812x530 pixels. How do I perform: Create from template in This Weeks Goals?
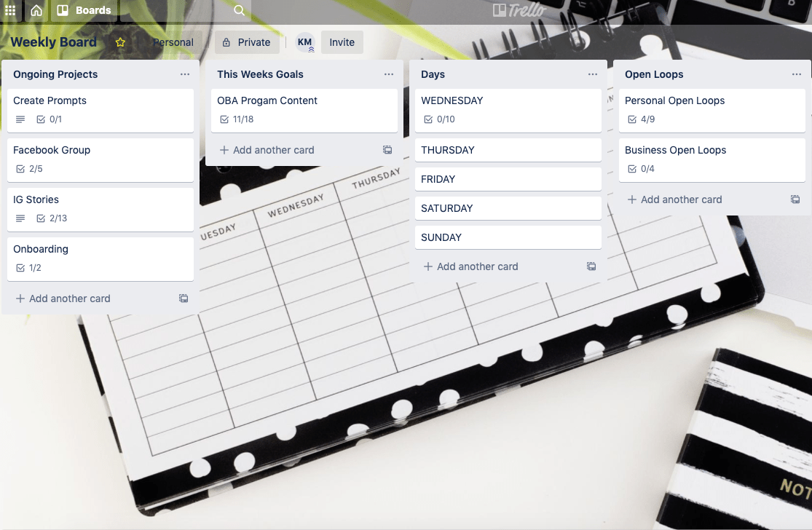tap(387, 149)
